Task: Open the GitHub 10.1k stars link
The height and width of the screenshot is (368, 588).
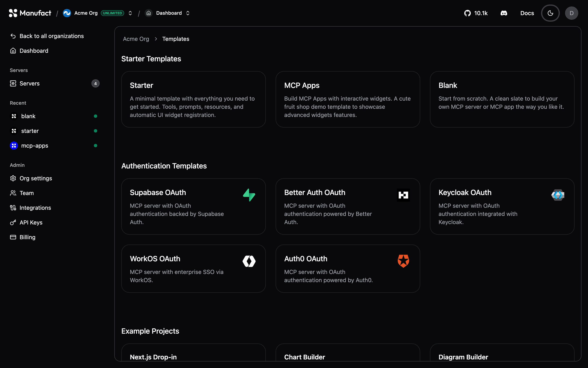Action: coord(476,13)
